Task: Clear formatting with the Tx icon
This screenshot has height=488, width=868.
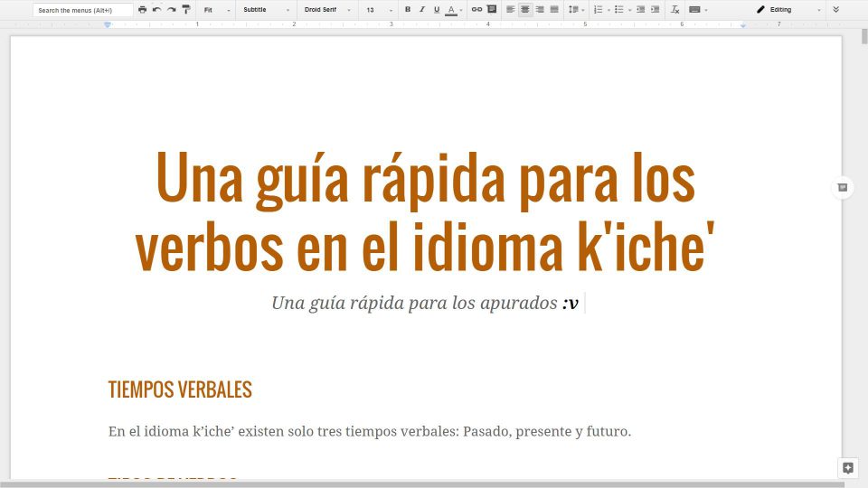Action: pyautogui.click(x=675, y=10)
